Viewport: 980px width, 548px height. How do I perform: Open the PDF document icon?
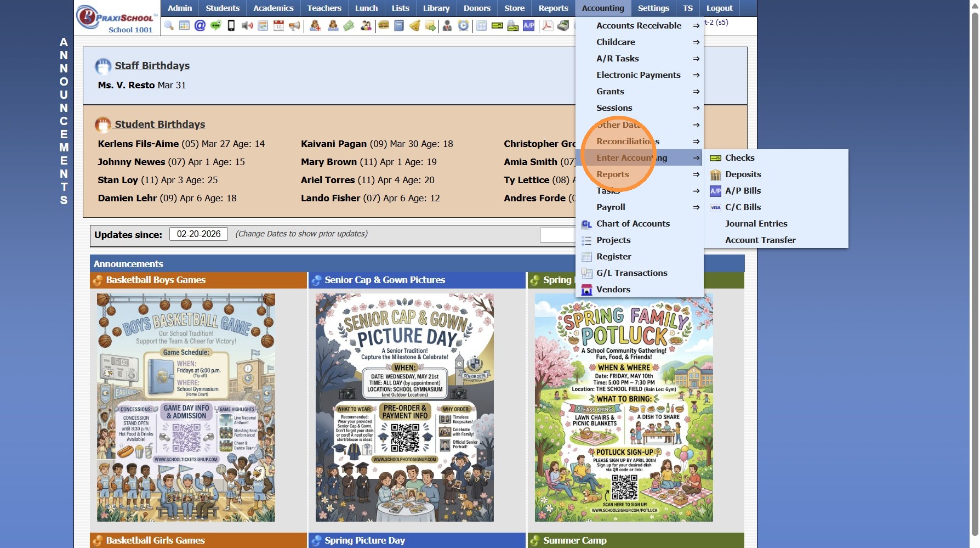click(547, 25)
